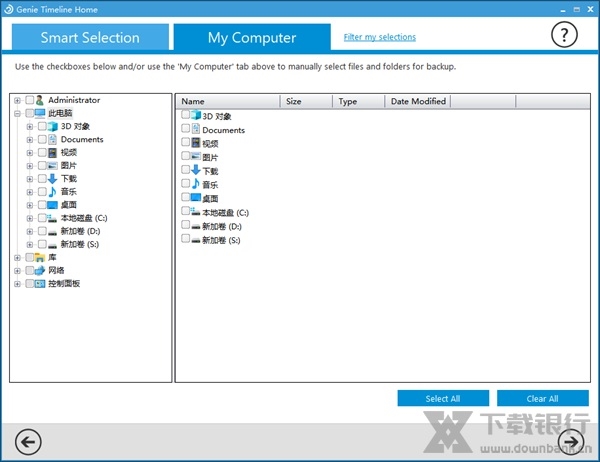Collapse the 此电脑 tree node
Image resolution: width=600 pixels, height=462 pixels.
17,113
